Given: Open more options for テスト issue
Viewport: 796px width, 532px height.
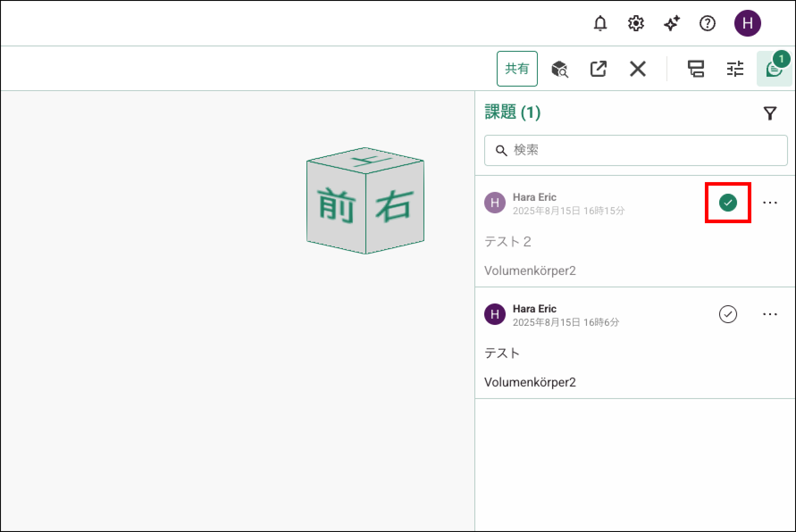Looking at the screenshot, I should (770, 314).
